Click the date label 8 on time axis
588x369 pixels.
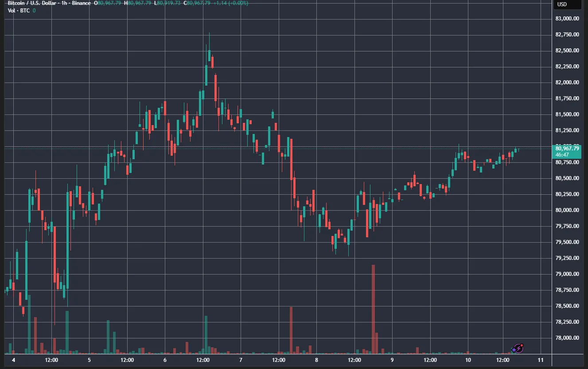click(x=316, y=360)
